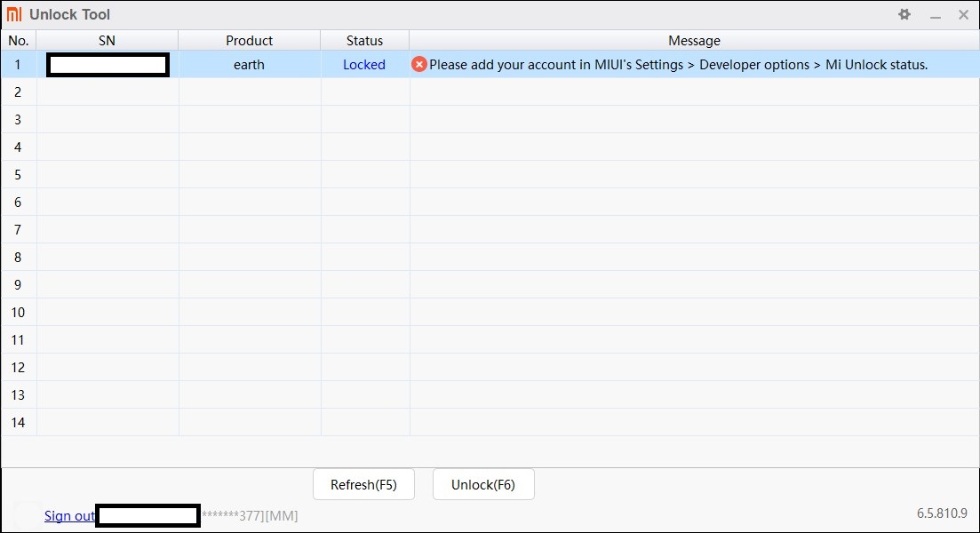Click the version number 6.5.810.9

(x=942, y=513)
